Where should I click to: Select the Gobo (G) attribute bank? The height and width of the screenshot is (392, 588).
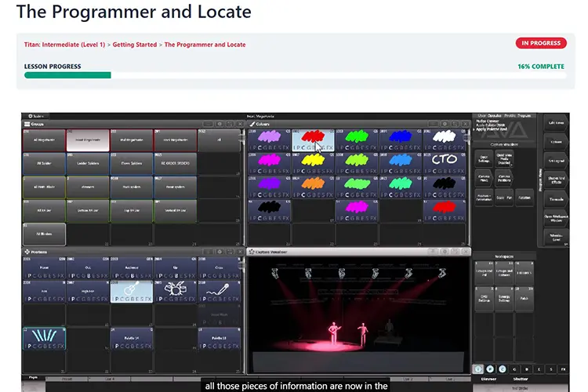point(514,369)
